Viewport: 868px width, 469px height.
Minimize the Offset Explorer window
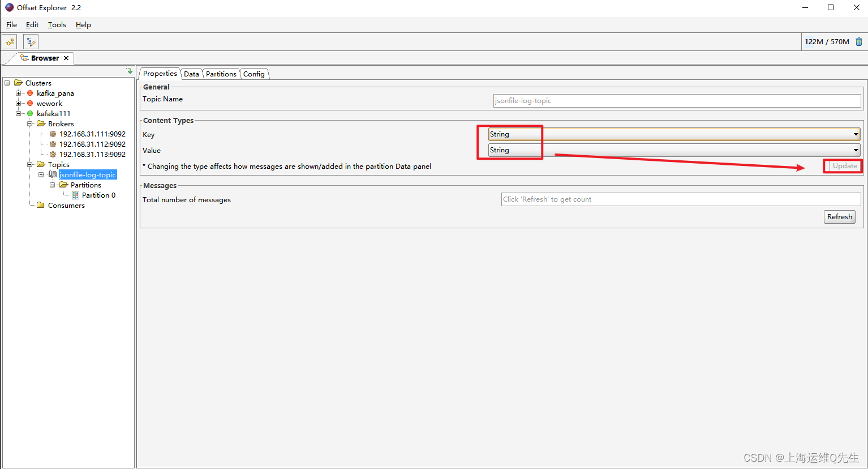pyautogui.click(x=805, y=7)
